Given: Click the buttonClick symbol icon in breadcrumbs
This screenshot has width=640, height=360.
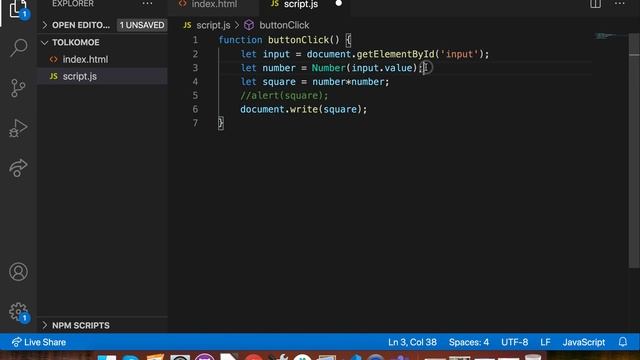Looking at the screenshot, I should [249, 25].
